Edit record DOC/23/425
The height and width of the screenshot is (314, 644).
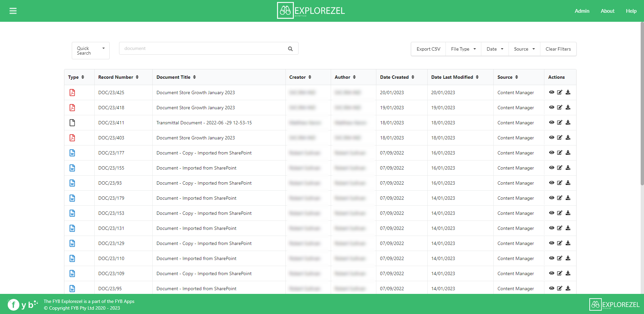pyautogui.click(x=560, y=92)
